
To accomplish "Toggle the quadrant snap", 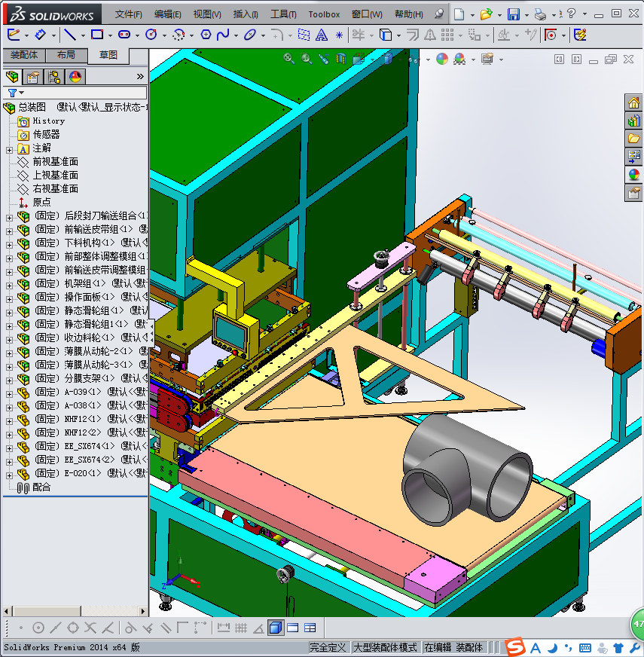I will pyautogui.click(x=73, y=628).
